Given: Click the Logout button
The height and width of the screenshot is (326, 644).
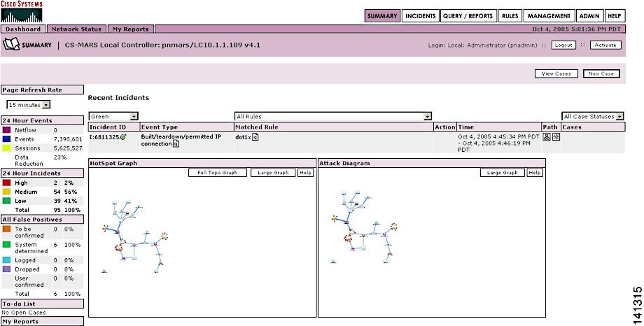Looking at the screenshot, I should 563,45.
